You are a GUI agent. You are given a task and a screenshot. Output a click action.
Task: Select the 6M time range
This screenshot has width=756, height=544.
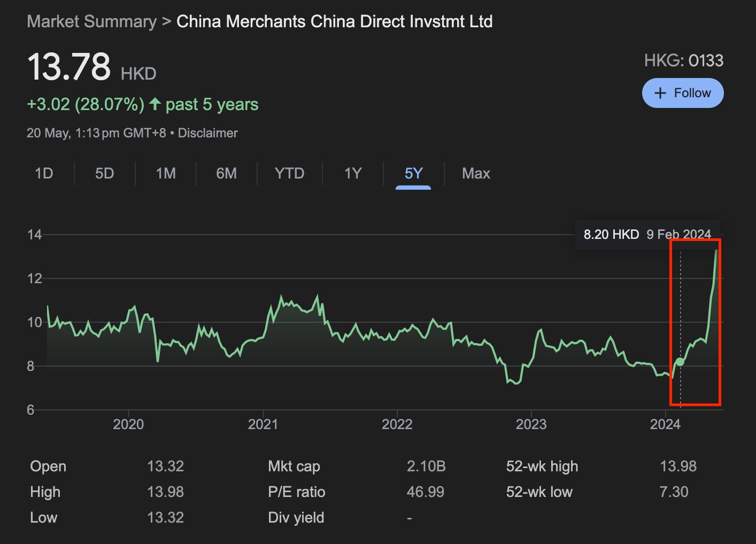point(227,173)
